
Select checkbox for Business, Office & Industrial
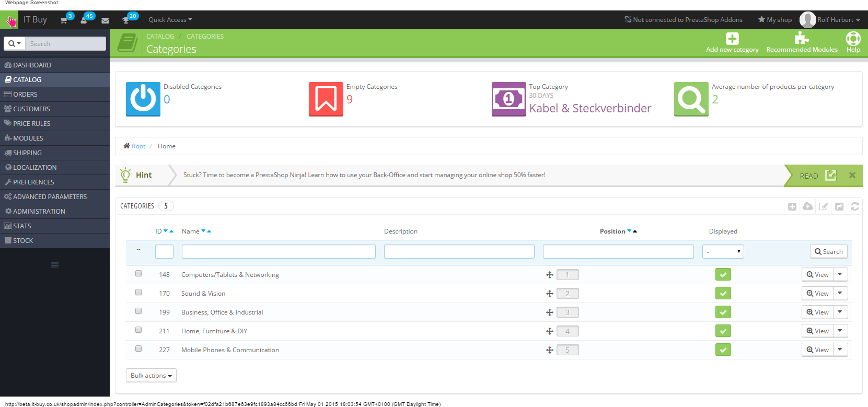tap(138, 311)
